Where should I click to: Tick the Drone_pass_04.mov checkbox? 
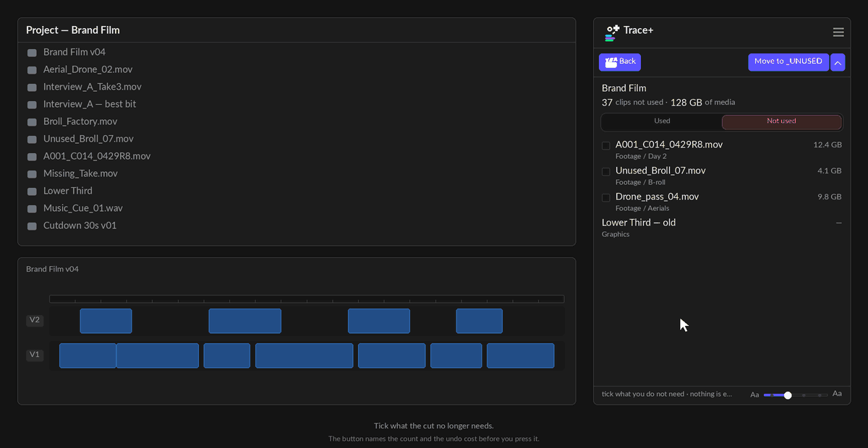pyautogui.click(x=606, y=198)
